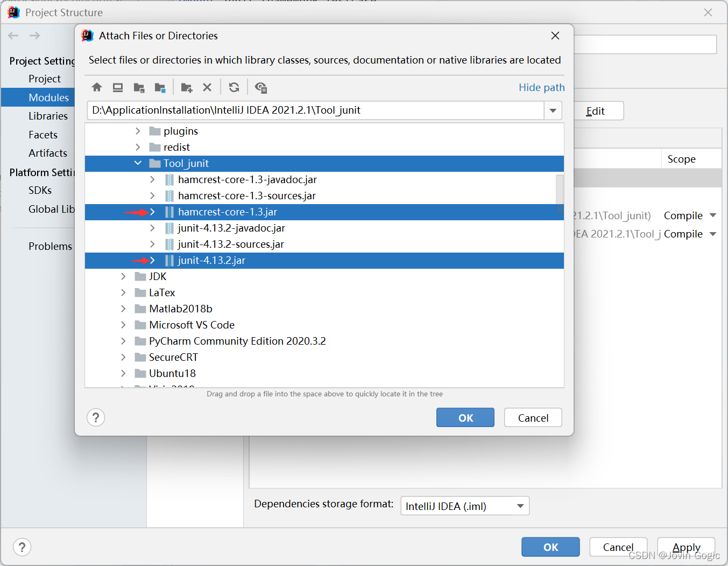Open help in Project Structure window

coord(22,547)
